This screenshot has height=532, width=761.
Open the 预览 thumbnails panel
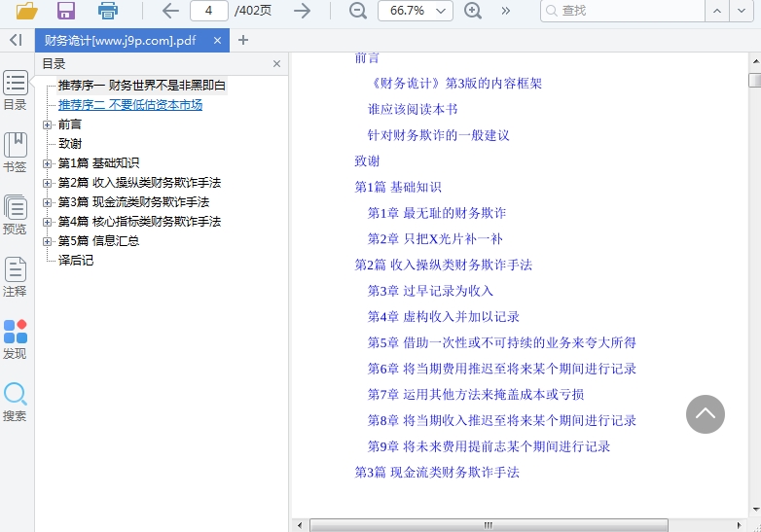15,214
